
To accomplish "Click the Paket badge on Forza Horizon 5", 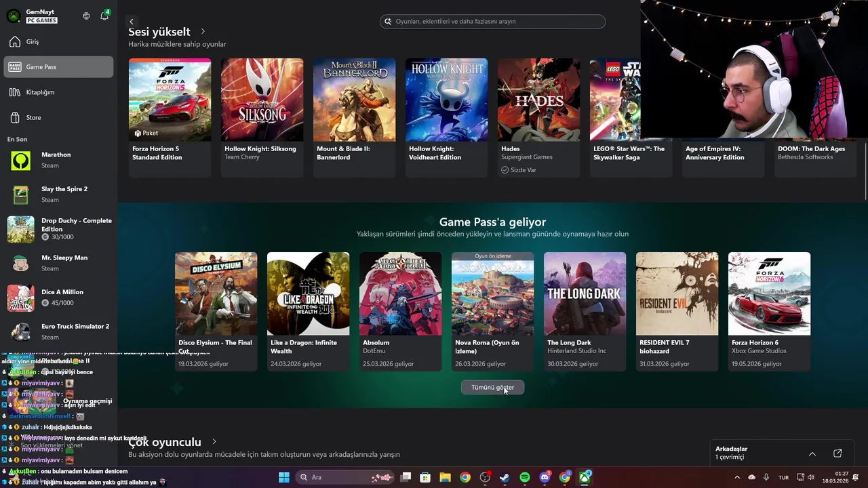I will (146, 134).
